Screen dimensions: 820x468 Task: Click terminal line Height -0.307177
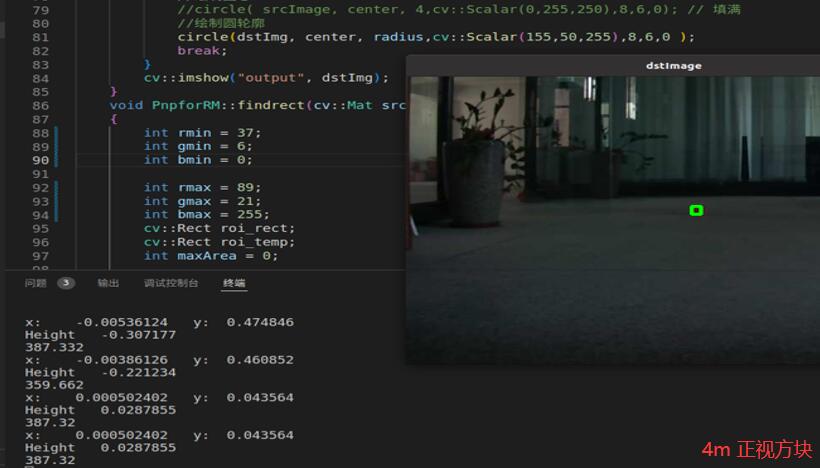(100, 334)
